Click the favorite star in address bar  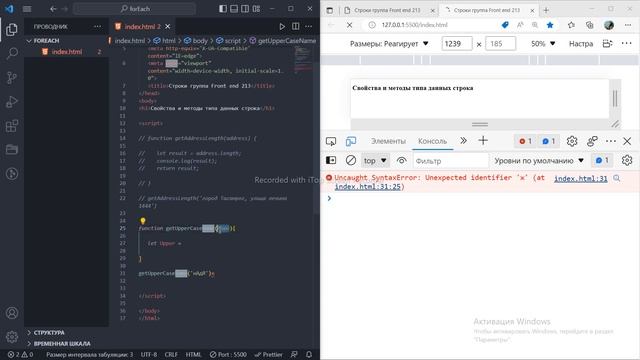(x=550, y=25)
